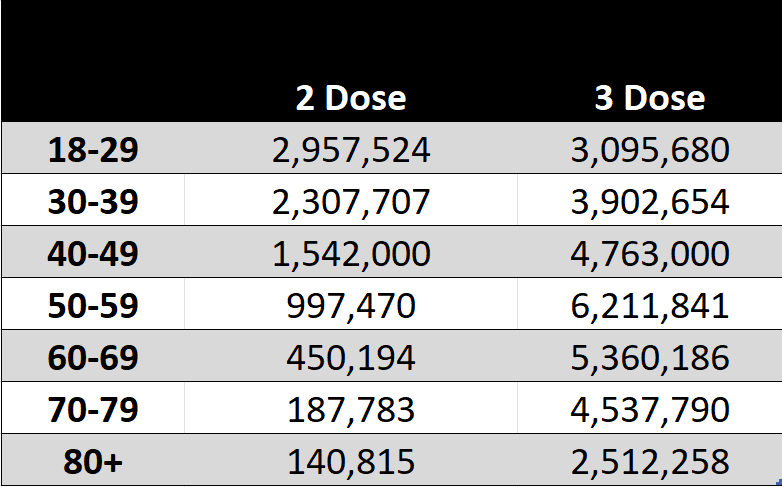Select the cell containing 450,194

pyautogui.click(x=351, y=357)
